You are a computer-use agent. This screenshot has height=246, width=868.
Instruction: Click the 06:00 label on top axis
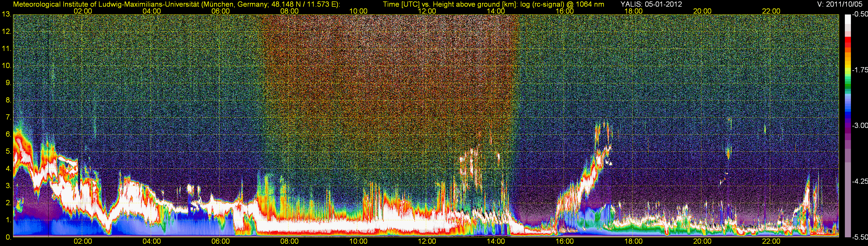221,11
